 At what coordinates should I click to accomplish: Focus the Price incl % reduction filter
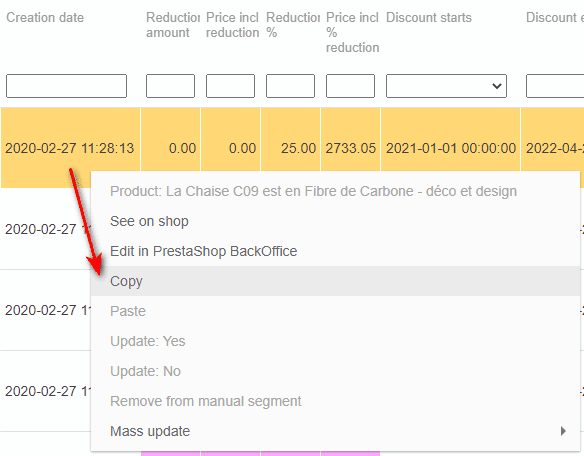(350, 86)
